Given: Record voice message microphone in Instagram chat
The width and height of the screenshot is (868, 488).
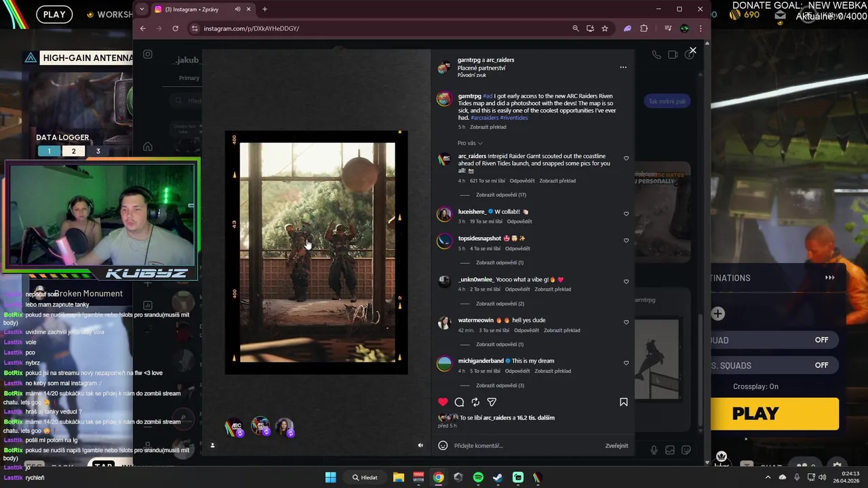Looking at the screenshot, I should [654, 450].
